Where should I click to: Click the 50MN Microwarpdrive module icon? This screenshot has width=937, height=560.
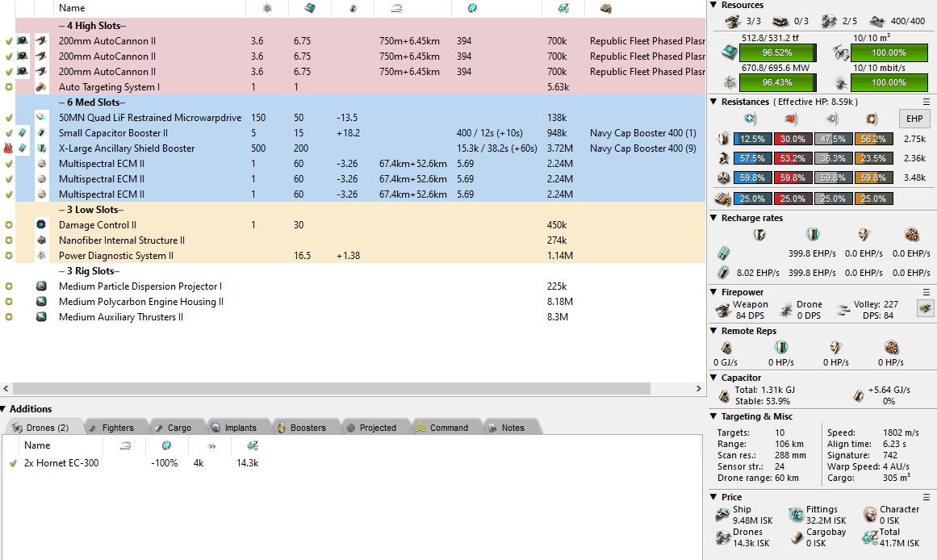pos(41,118)
